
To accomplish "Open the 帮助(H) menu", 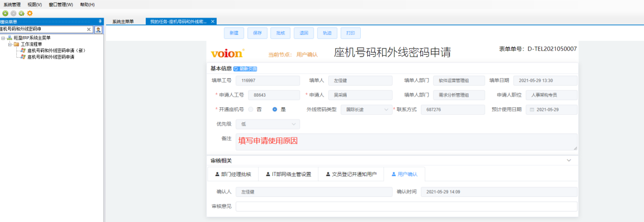I will point(87,5).
